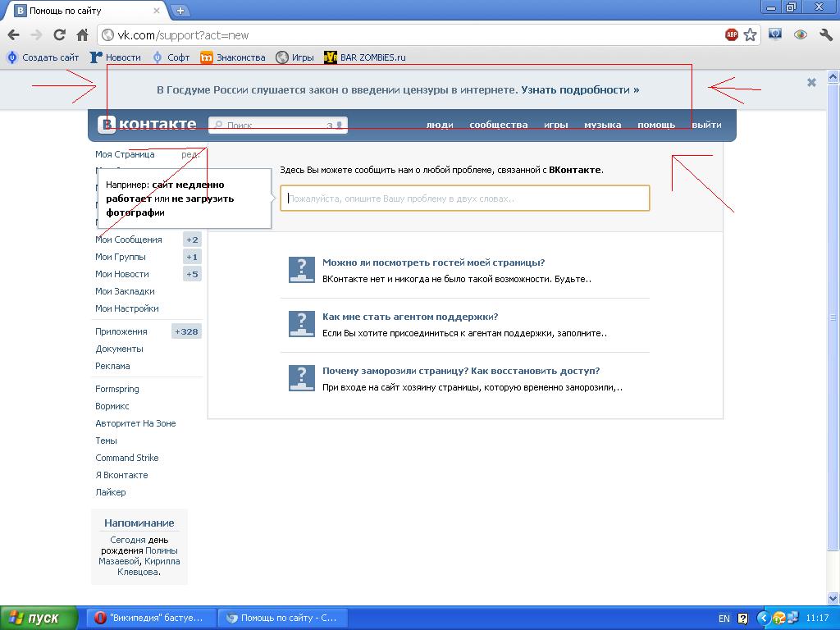Expand hidden tray icons with the chevron
The width and height of the screenshot is (840, 630).
pos(763,619)
